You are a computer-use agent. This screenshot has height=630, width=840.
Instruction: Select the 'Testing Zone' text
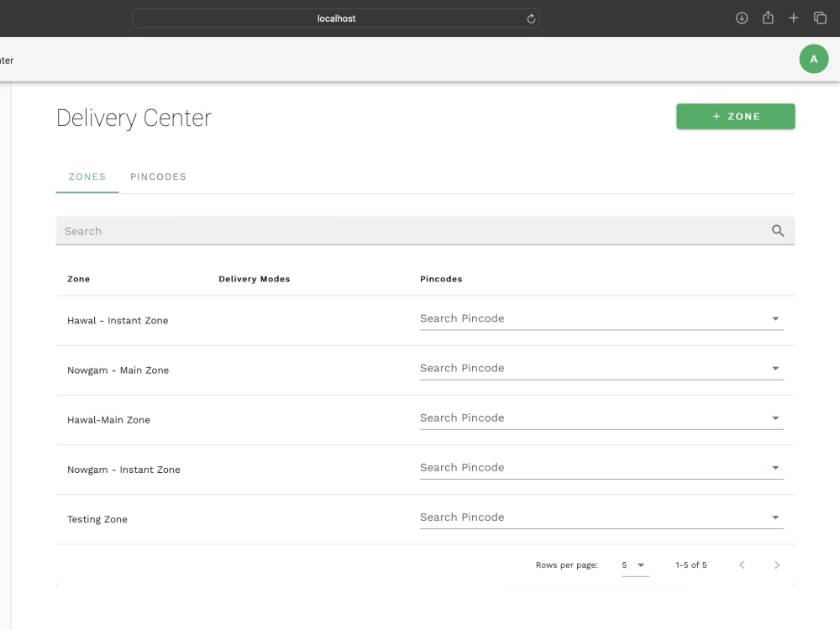click(97, 519)
